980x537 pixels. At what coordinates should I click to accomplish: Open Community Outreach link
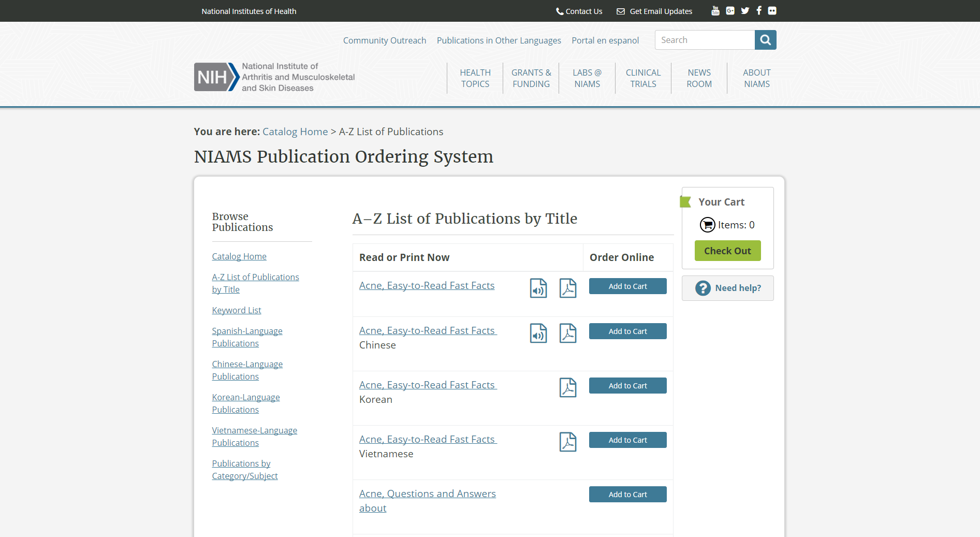click(x=385, y=40)
